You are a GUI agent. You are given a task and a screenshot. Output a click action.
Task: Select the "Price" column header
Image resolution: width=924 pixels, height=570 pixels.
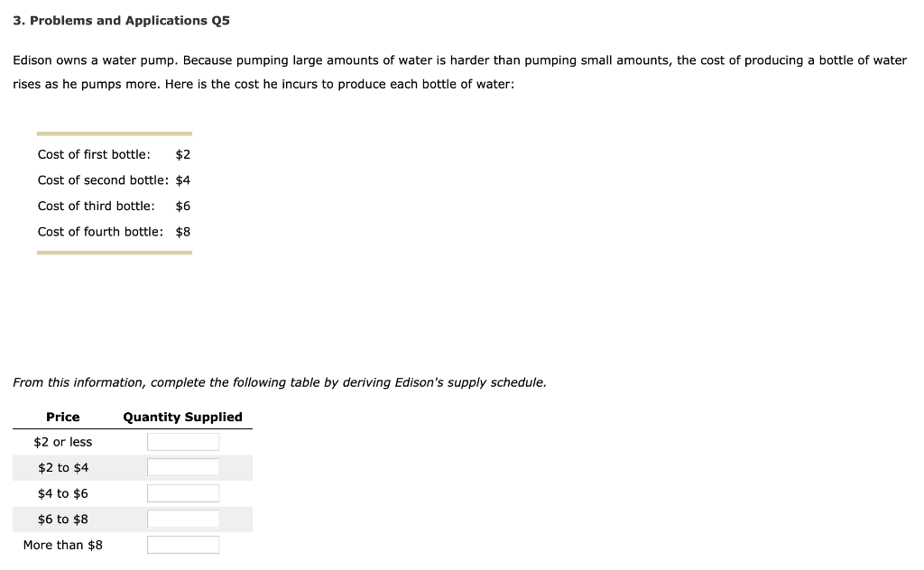(x=62, y=417)
